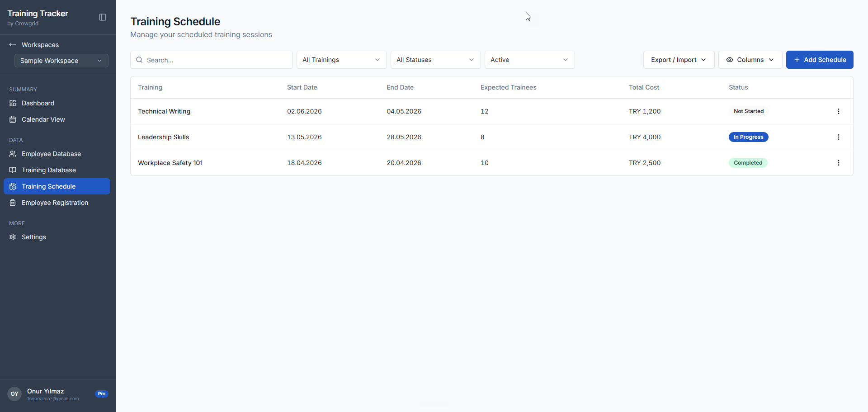Click the Not Started status badge
Image resolution: width=868 pixels, height=412 pixels.
coord(749,111)
